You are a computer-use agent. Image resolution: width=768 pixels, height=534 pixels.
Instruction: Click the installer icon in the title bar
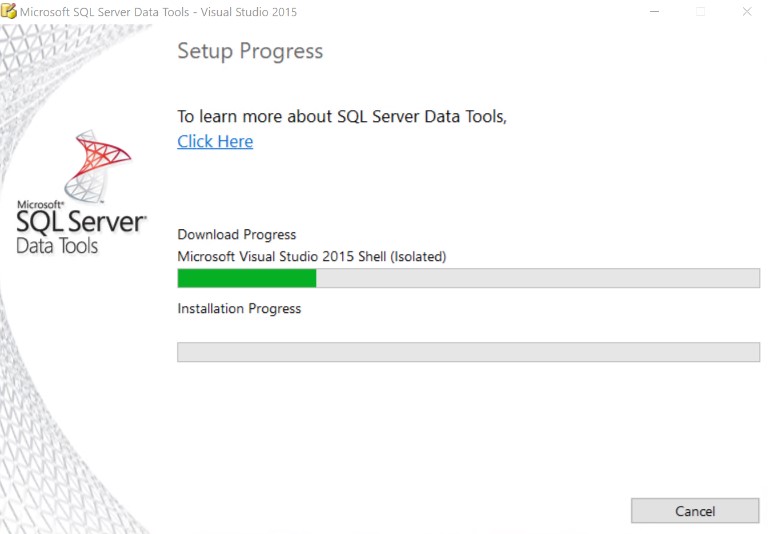[9, 12]
